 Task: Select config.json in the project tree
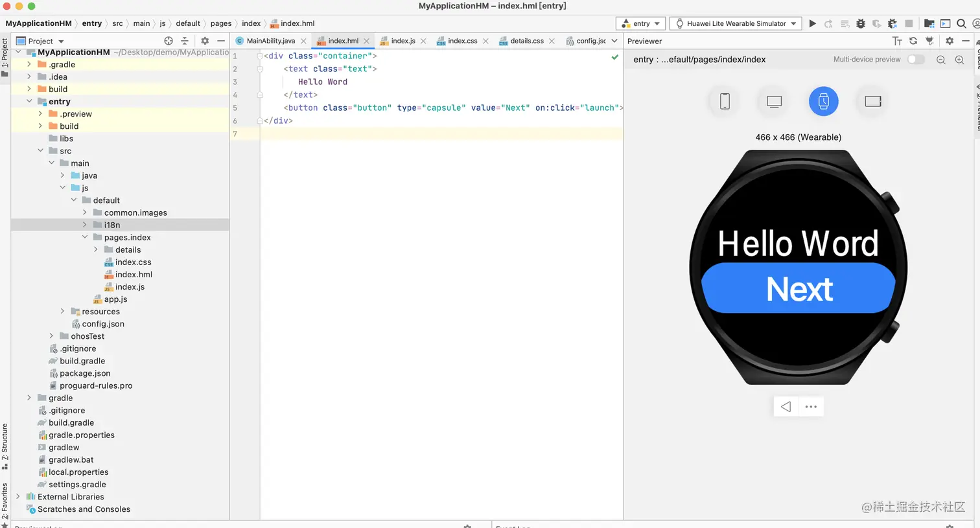[103, 324]
